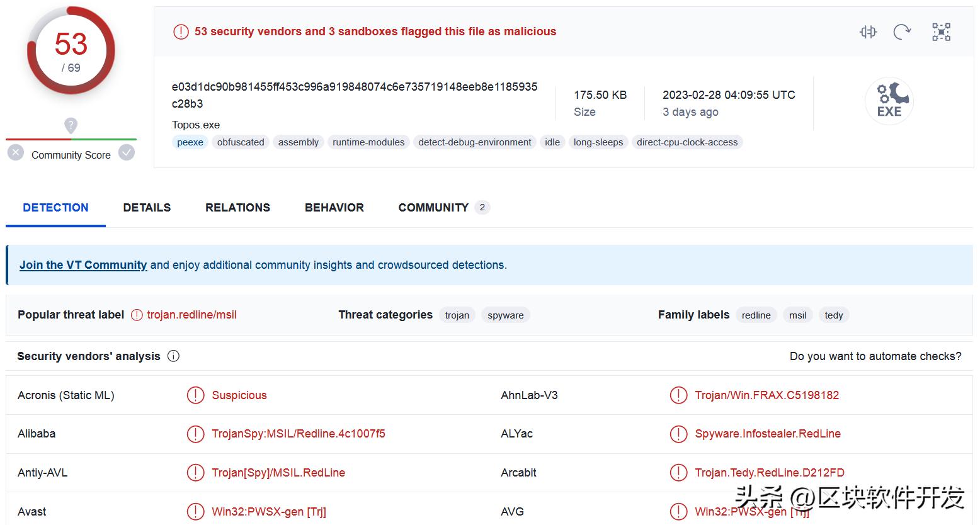Image resolution: width=980 pixels, height=525 pixels.
Task: Open the similar files search icon
Action: [868, 31]
